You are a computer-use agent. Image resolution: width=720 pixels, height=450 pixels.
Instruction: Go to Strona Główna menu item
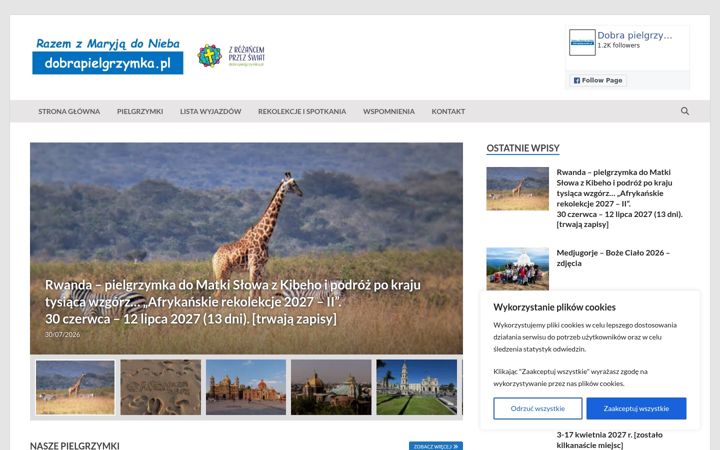[x=69, y=111]
